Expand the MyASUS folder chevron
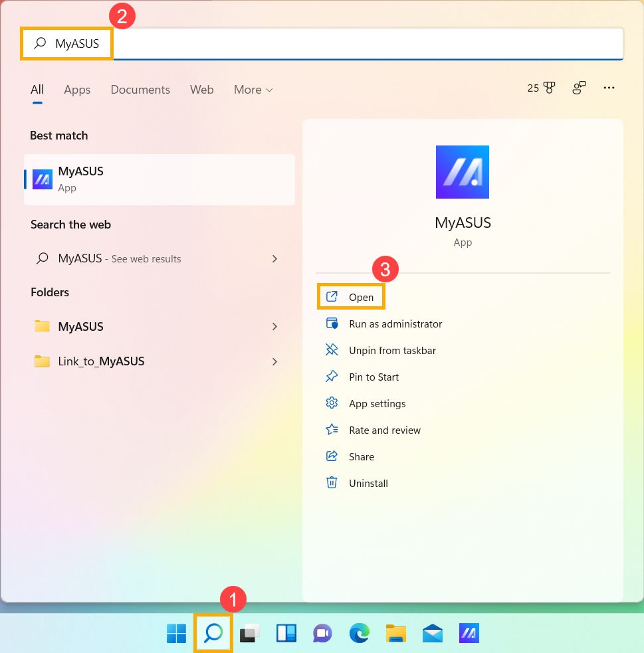Viewport: 644px width, 653px height. (274, 327)
